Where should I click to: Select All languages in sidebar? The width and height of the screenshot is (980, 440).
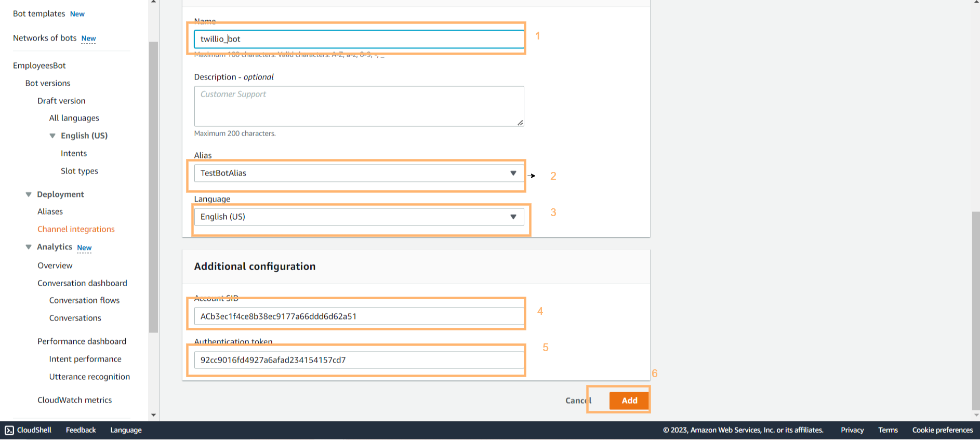pyautogui.click(x=74, y=118)
